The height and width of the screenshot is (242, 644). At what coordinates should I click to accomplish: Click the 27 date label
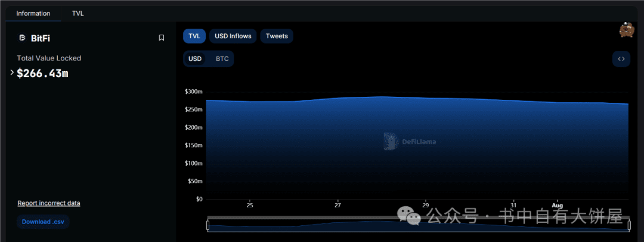tap(338, 205)
